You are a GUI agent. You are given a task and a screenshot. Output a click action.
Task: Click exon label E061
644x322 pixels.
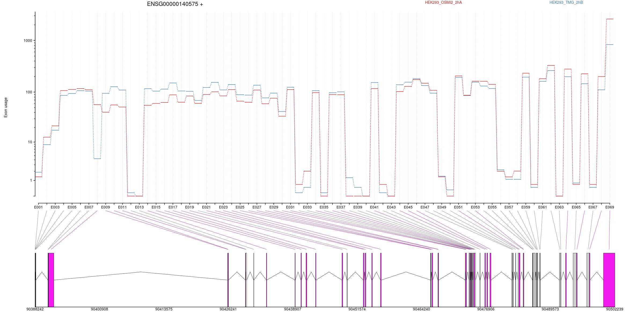[x=543, y=207]
